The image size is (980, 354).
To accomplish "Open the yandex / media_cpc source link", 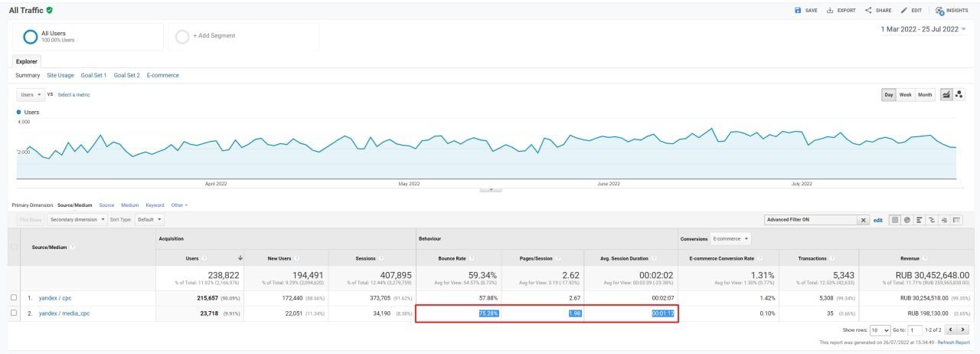I will (64, 313).
